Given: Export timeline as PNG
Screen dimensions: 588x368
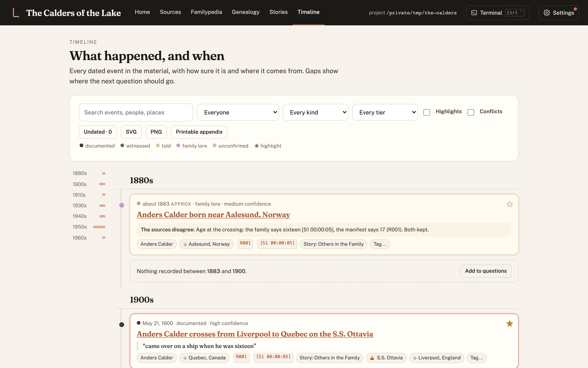Looking at the screenshot, I should click(156, 132).
